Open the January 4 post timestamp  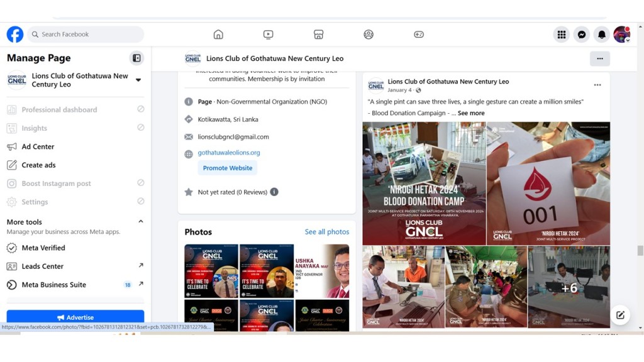pyautogui.click(x=399, y=90)
